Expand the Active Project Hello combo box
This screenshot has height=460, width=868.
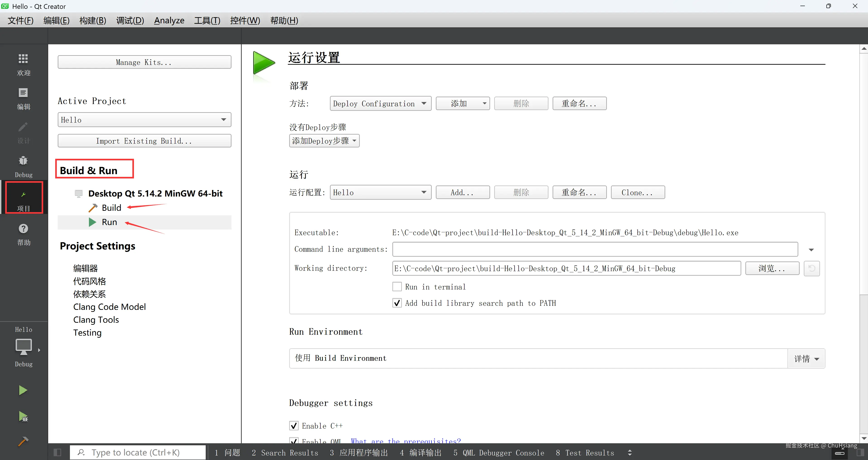click(x=144, y=120)
